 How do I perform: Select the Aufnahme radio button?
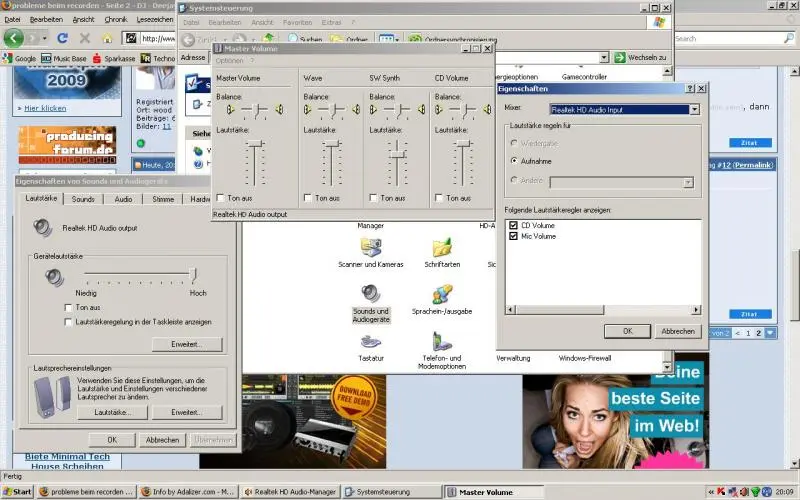pos(514,160)
